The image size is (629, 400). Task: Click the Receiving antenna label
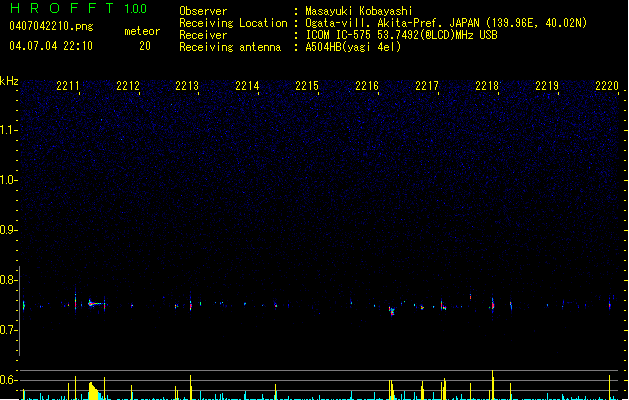230,47
